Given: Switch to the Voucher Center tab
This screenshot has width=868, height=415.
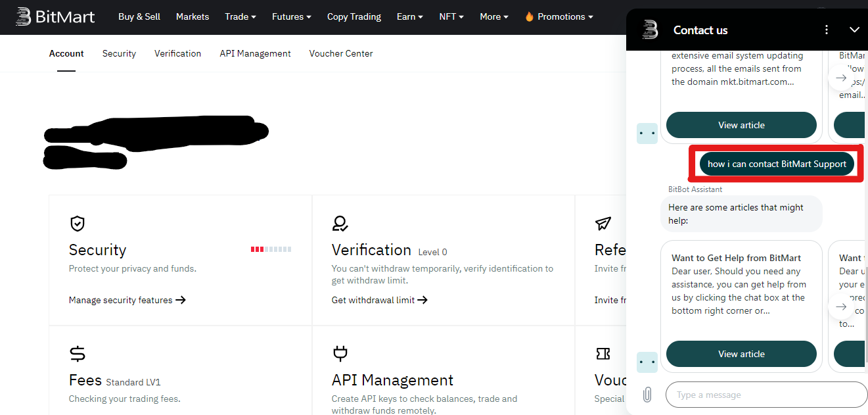Looking at the screenshot, I should [341, 53].
